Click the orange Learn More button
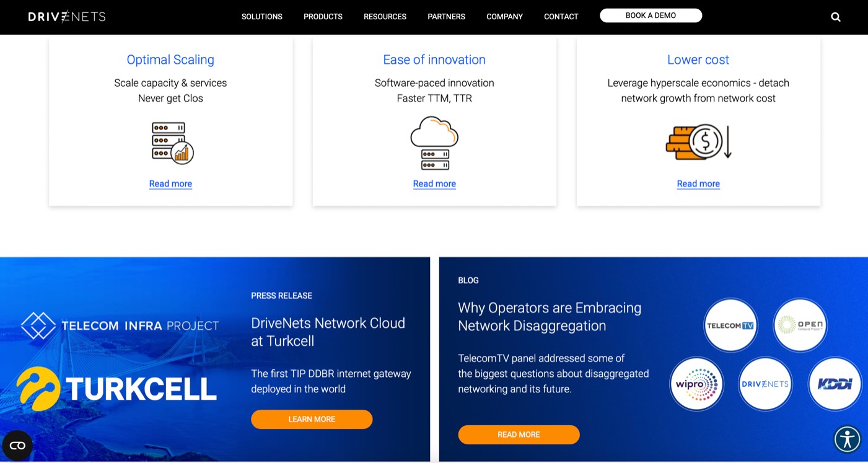This screenshot has height=463, width=868. click(312, 420)
